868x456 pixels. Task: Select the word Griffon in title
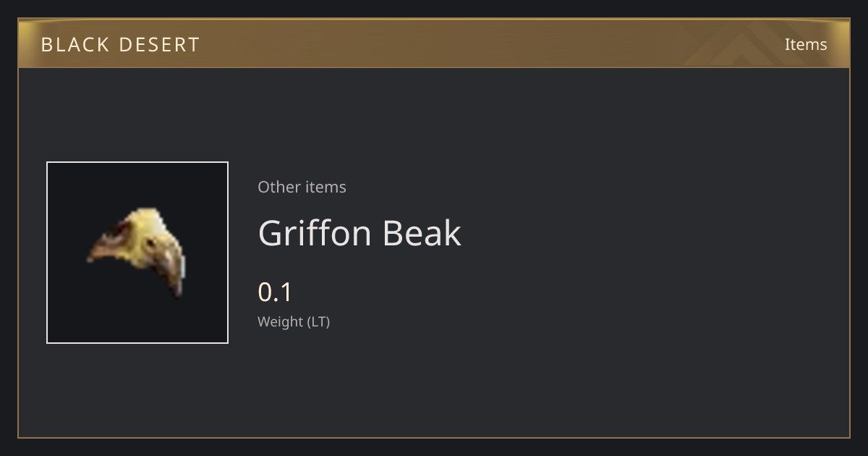tap(315, 233)
